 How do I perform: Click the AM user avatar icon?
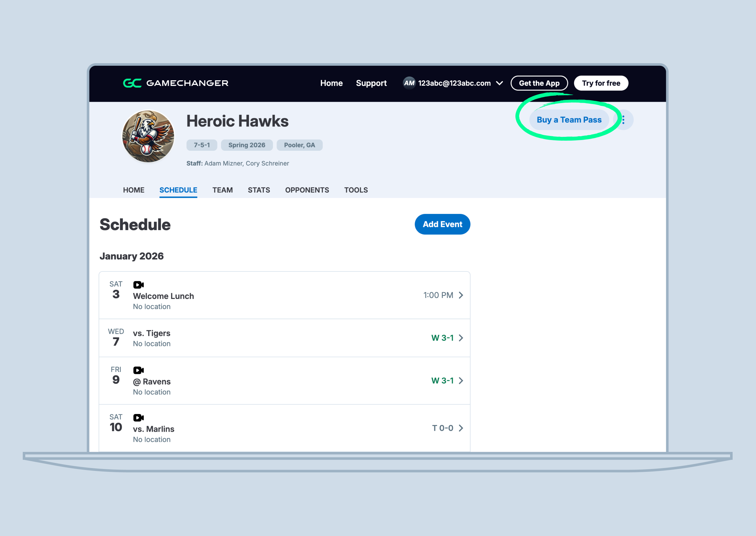click(409, 83)
